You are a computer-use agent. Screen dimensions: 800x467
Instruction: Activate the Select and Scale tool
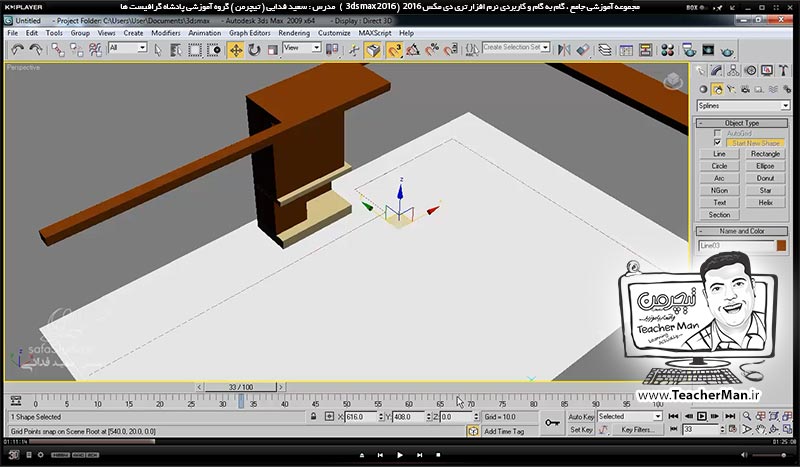pyautogui.click(x=273, y=50)
